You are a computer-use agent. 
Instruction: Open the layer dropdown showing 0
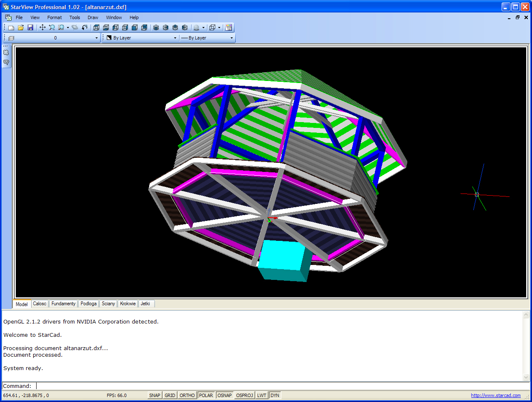[x=96, y=38]
